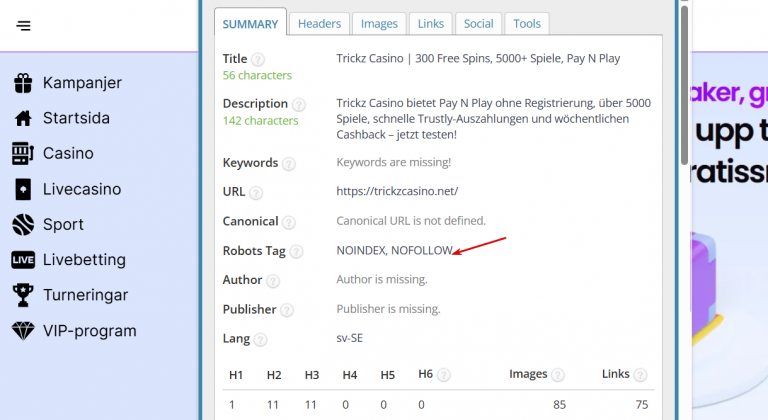This screenshot has width=768, height=420.
Task: Click the Images count 85
Action: click(x=559, y=405)
